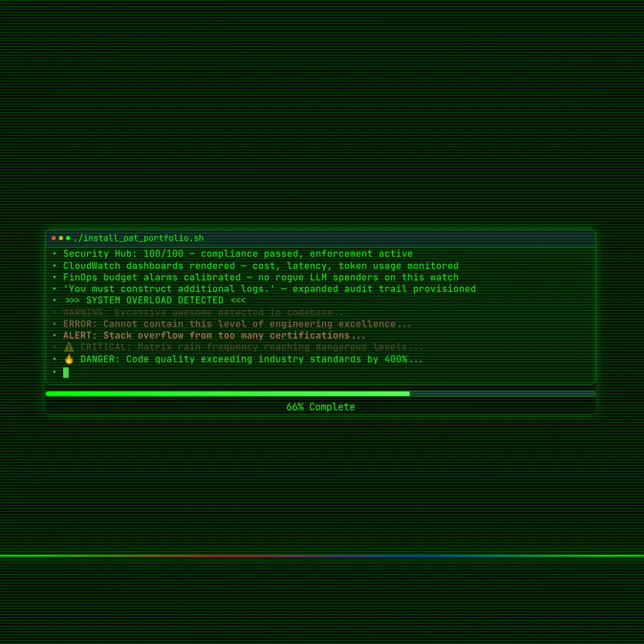Click 'DANGER: Code quality exceeding' line
This screenshot has width=644, height=644.
pyautogui.click(x=243, y=359)
